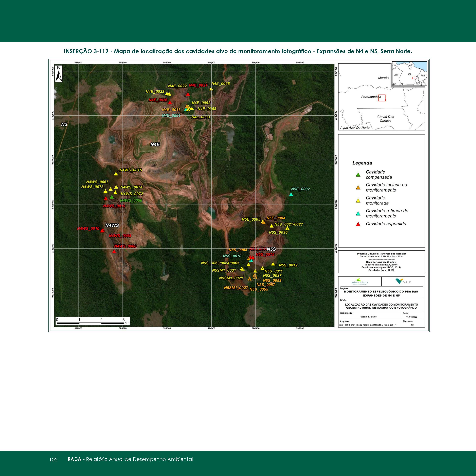Click the N4E_0022 cave label
476x476 pixels.
click(177, 86)
